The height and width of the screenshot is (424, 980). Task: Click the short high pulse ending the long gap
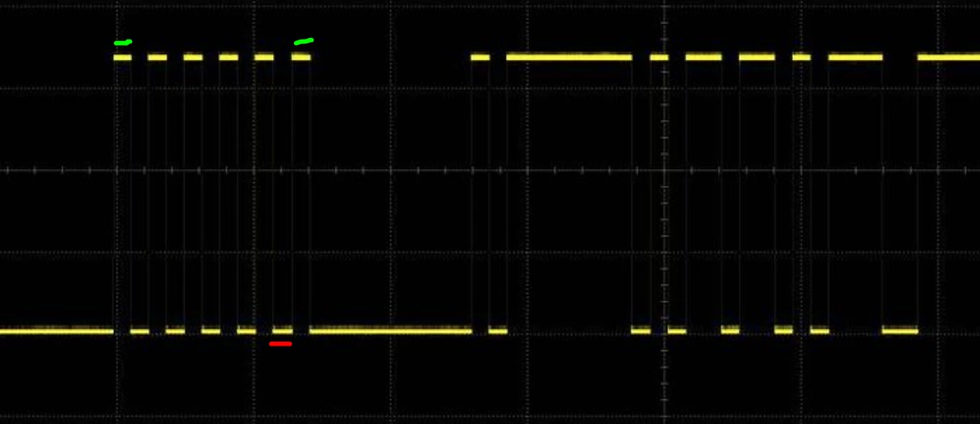tap(480, 57)
